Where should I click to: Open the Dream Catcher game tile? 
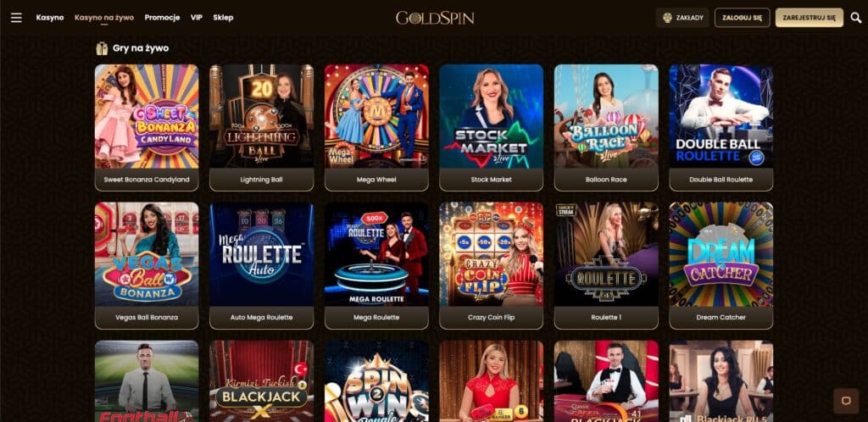(721, 265)
